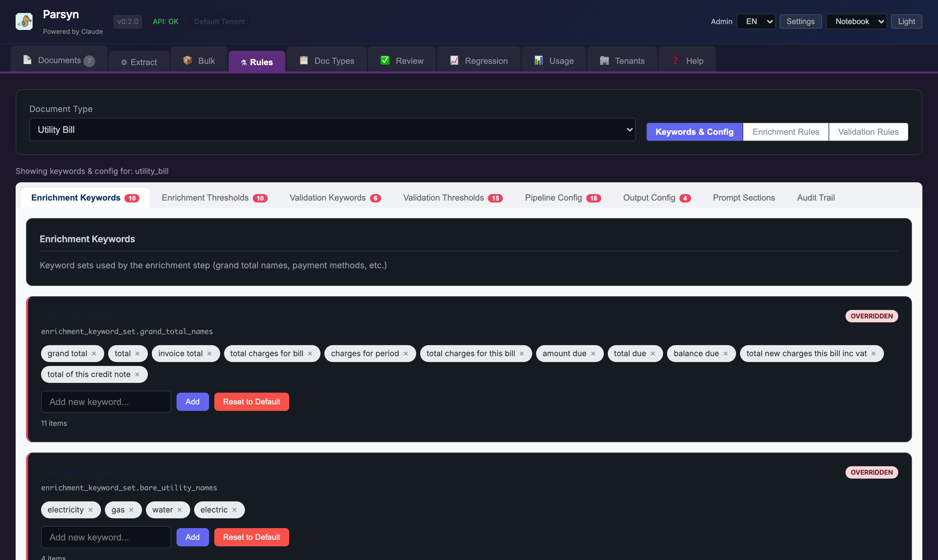
Task: Open the Enrichment Keywords sub-tab
Action: (85, 198)
